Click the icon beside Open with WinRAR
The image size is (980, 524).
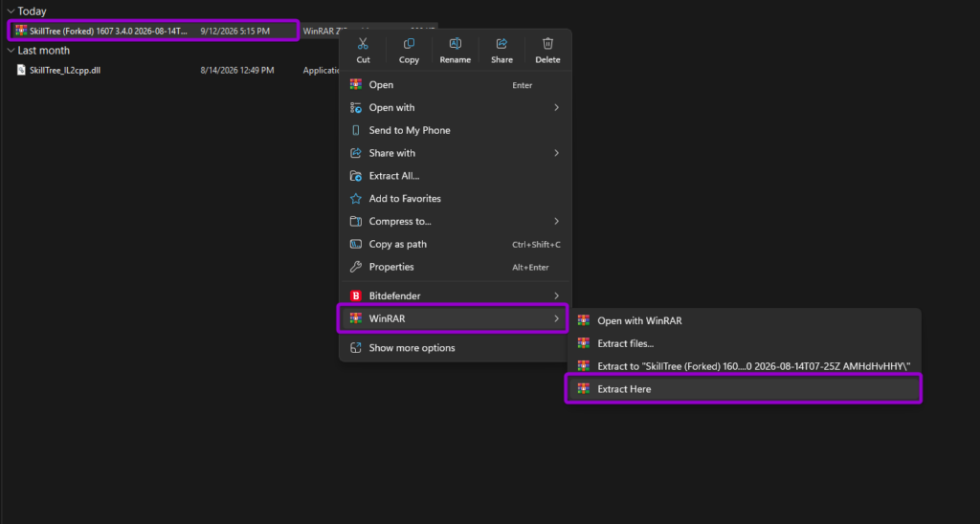(x=583, y=320)
